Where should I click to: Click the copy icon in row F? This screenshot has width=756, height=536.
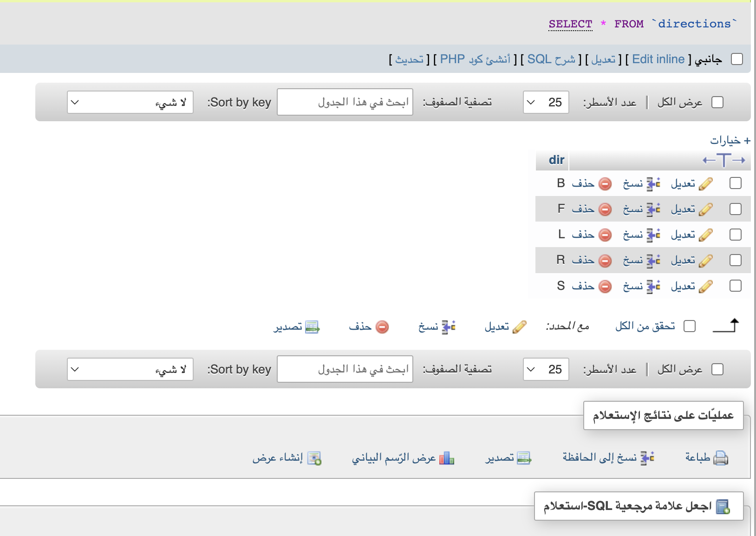pos(653,209)
